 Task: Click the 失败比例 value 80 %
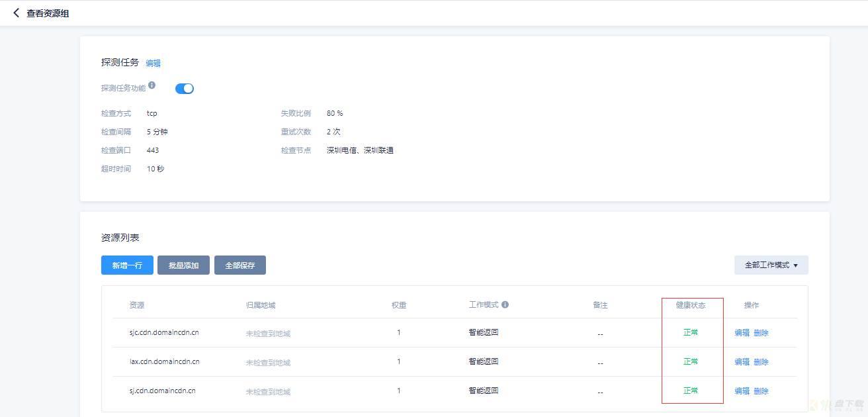pyautogui.click(x=335, y=113)
